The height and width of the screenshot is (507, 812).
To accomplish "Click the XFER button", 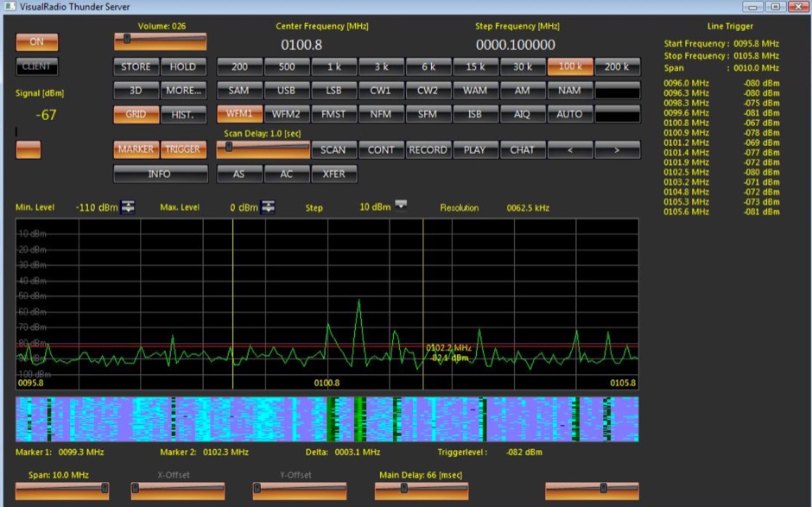I will pos(334,174).
